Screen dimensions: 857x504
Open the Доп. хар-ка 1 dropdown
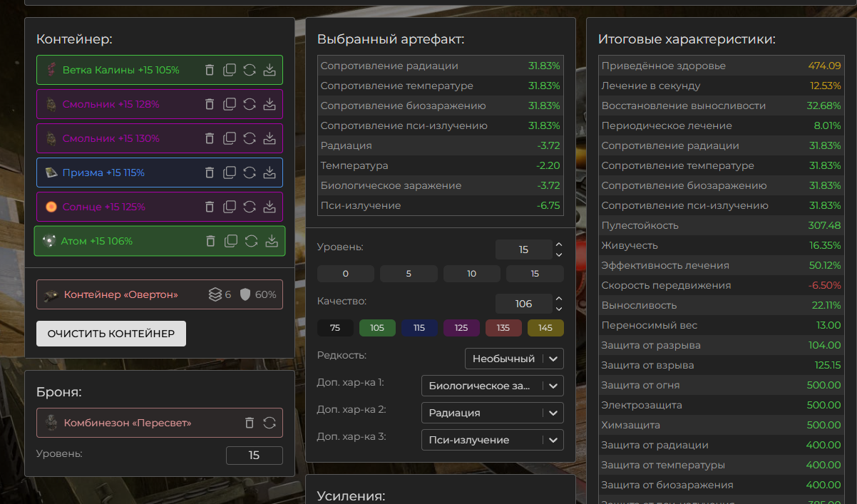[493, 386]
